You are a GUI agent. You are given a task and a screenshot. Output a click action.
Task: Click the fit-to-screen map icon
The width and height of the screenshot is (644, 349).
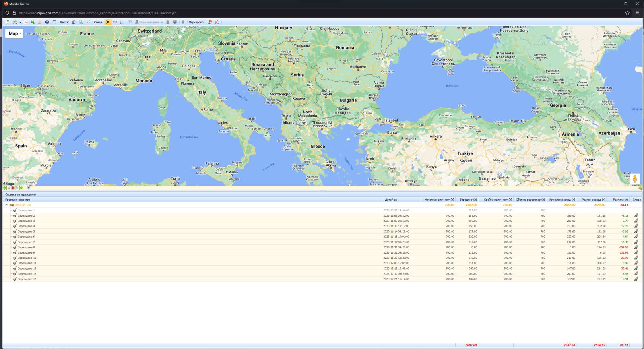tap(88, 22)
